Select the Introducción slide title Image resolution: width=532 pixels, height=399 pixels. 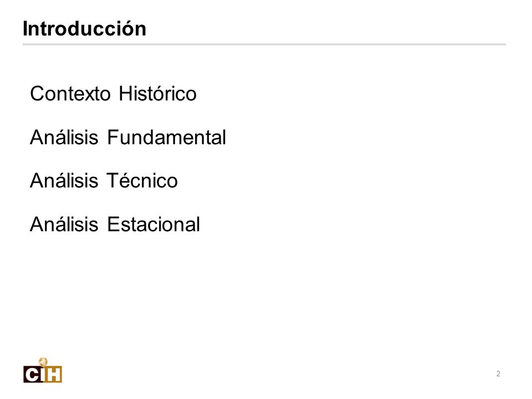coord(84,28)
